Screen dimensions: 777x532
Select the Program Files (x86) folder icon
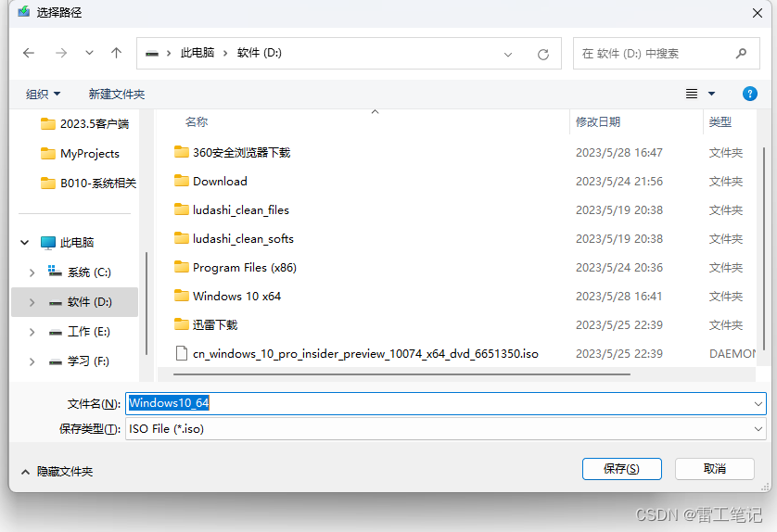[182, 267]
